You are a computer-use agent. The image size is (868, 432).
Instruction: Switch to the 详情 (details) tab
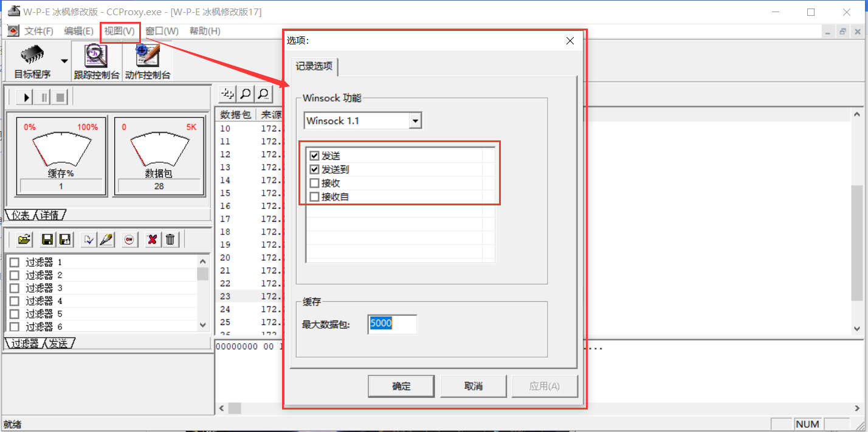click(x=49, y=214)
